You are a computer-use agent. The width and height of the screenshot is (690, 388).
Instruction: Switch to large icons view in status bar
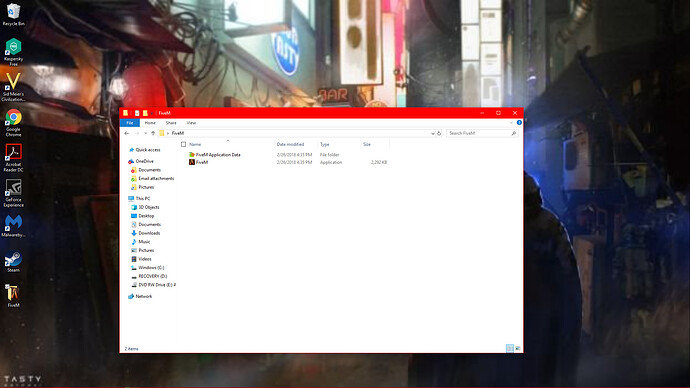[518, 348]
